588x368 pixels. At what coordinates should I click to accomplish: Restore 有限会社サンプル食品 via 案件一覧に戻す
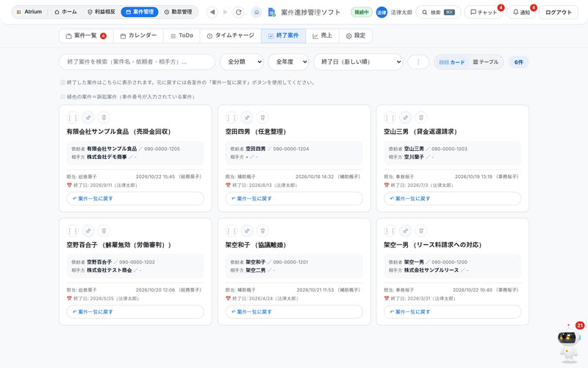(135, 199)
